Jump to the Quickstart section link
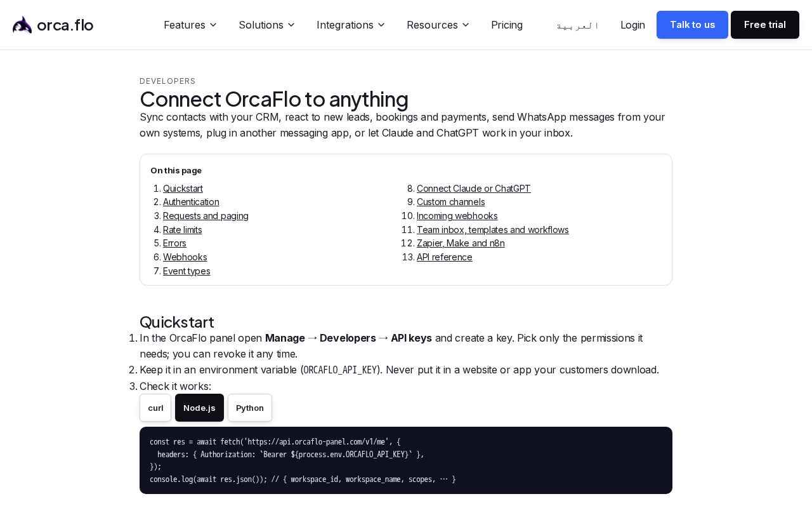Viewport: 812px width, 508px height. (x=183, y=189)
